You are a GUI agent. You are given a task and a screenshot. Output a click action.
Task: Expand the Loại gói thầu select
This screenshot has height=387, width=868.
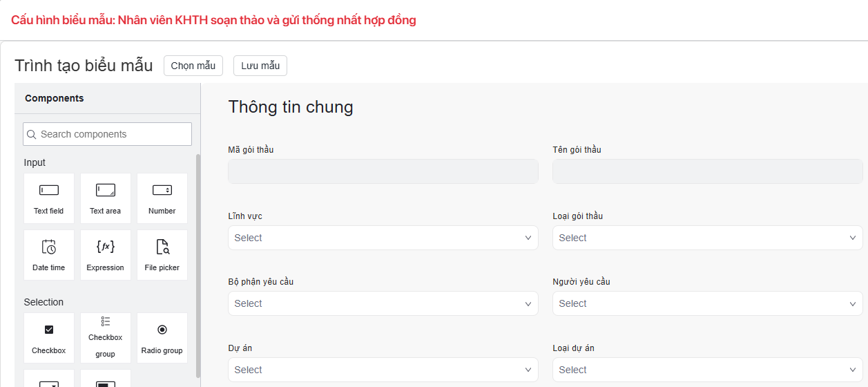pos(707,238)
